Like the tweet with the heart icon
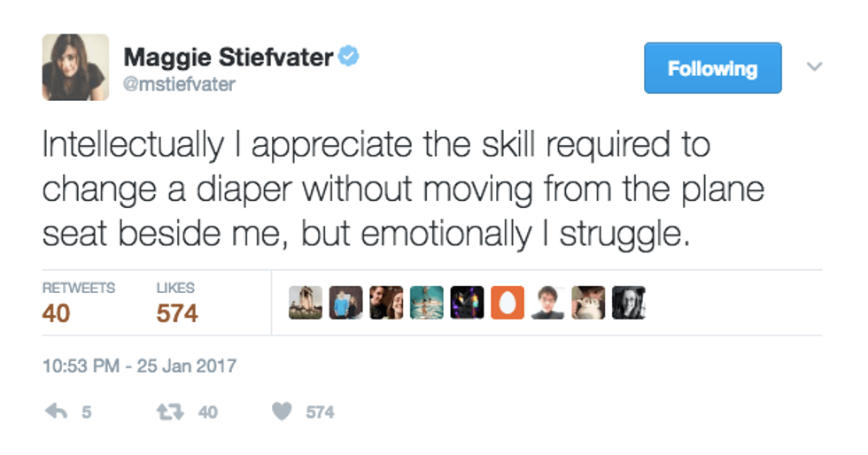The image size is (868, 455). [281, 412]
